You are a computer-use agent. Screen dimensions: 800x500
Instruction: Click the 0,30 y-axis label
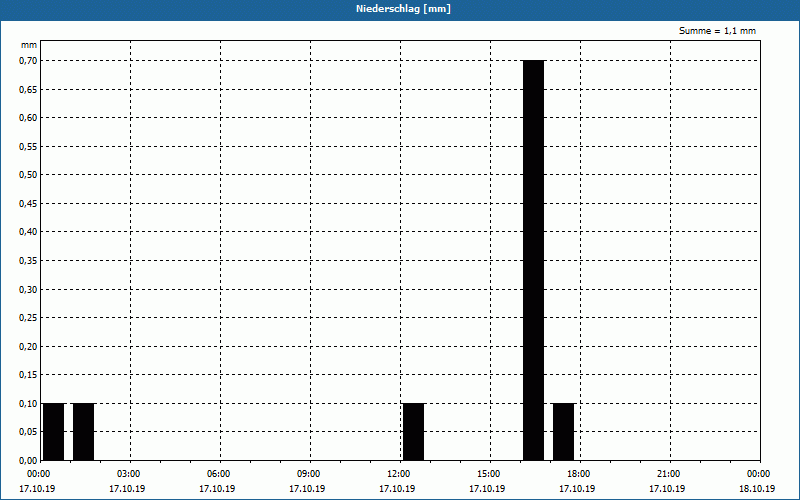pos(28,289)
